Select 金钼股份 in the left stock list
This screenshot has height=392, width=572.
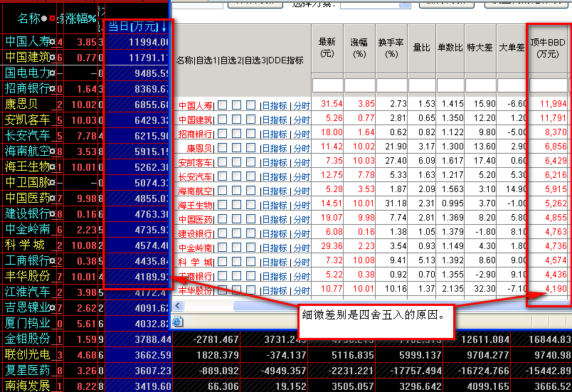(x=28, y=339)
